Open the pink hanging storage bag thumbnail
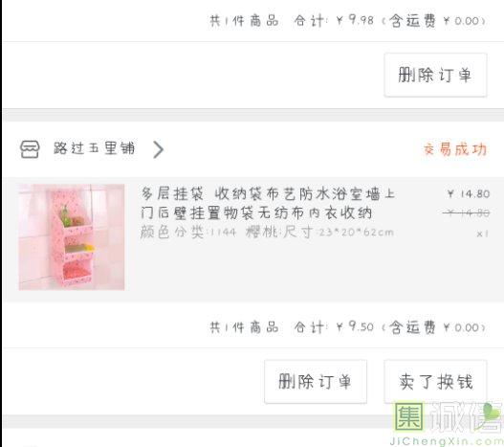 72,237
